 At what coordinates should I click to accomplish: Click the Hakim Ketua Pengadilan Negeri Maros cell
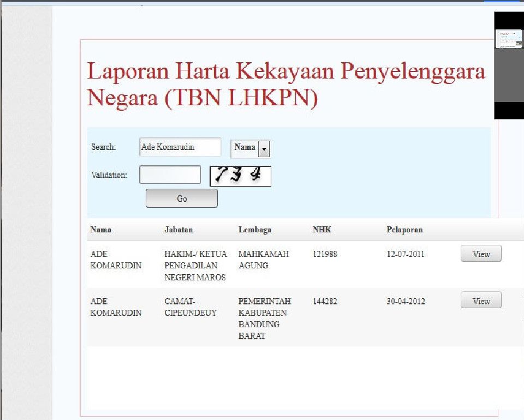[x=195, y=266]
